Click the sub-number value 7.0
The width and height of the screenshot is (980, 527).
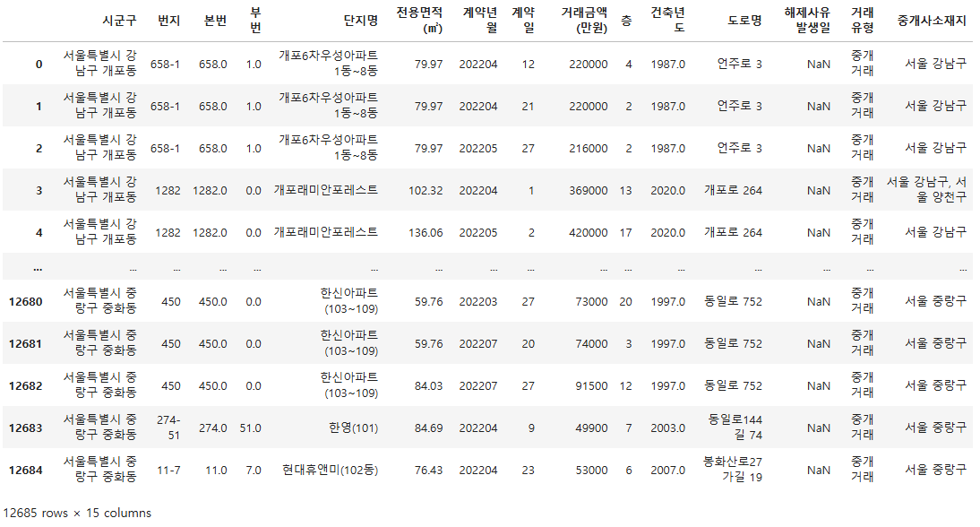pos(254,471)
